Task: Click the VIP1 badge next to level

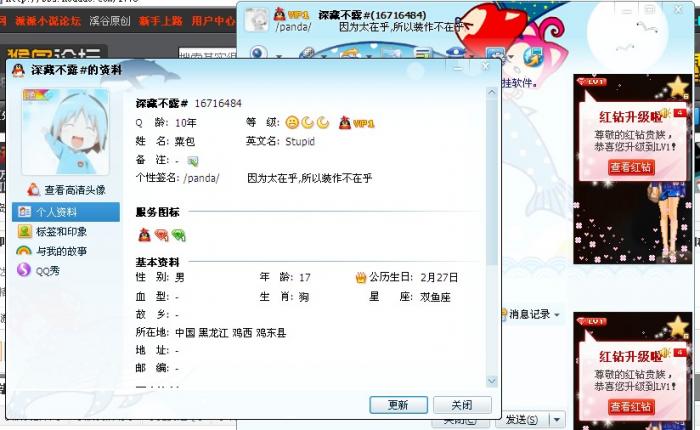Action: [x=357, y=123]
